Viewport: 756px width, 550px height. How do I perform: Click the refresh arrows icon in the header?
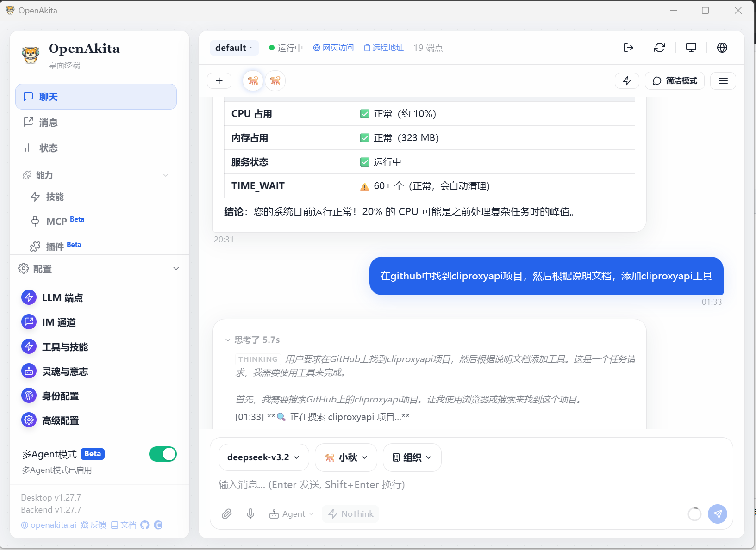point(660,48)
